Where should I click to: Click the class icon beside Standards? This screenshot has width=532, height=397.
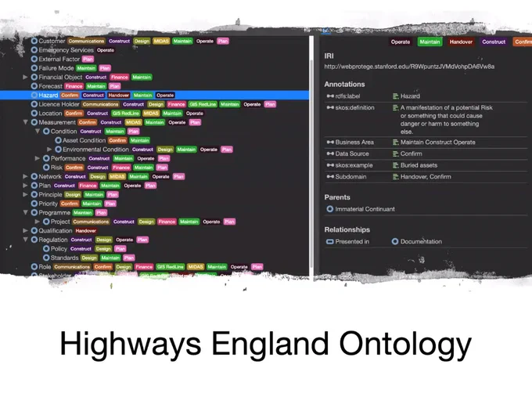click(x=46, y=258)
